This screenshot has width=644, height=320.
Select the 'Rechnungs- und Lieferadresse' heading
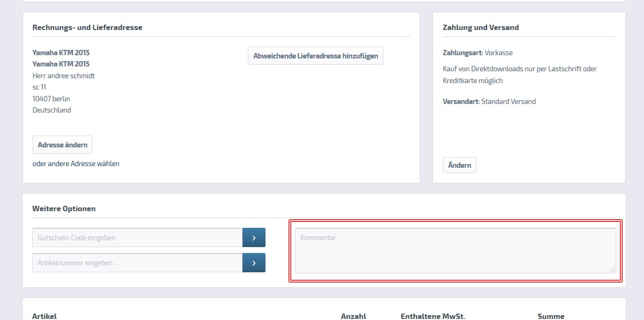coord(87,27)
